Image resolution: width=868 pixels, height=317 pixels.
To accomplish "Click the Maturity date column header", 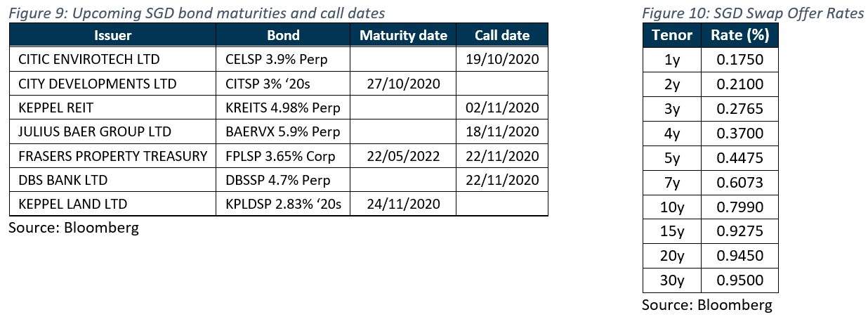I will 403,35.
